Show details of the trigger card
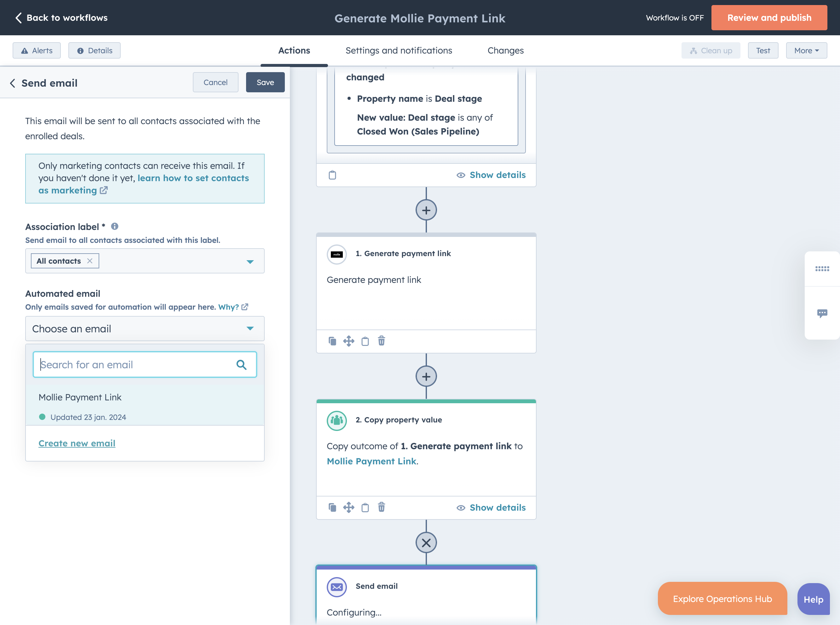The width and height of the screenshot is (840, 625). click(491, 175)
